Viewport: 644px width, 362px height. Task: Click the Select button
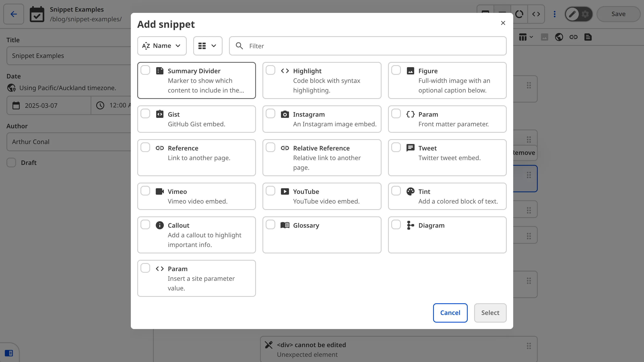490,313
